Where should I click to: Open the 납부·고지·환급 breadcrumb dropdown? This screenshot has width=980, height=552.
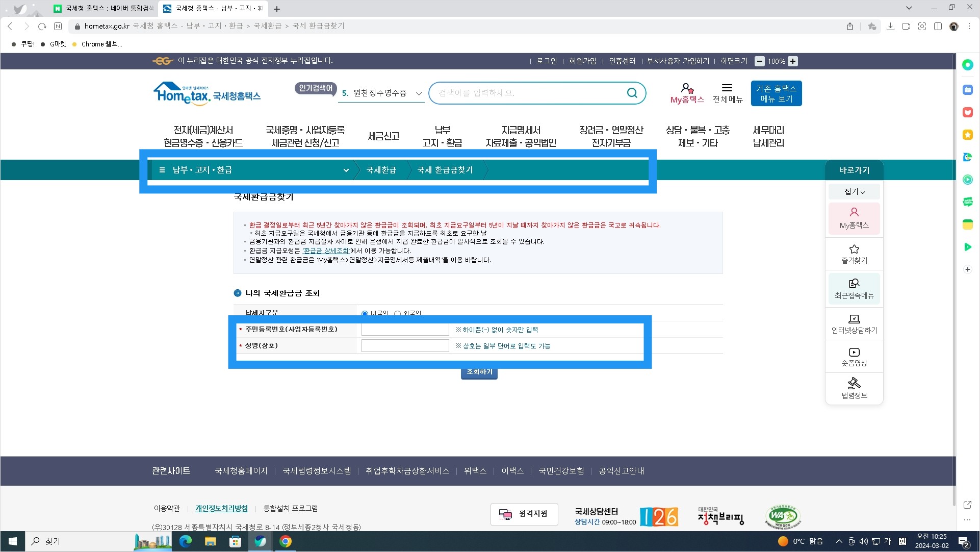tap(347, 170)
